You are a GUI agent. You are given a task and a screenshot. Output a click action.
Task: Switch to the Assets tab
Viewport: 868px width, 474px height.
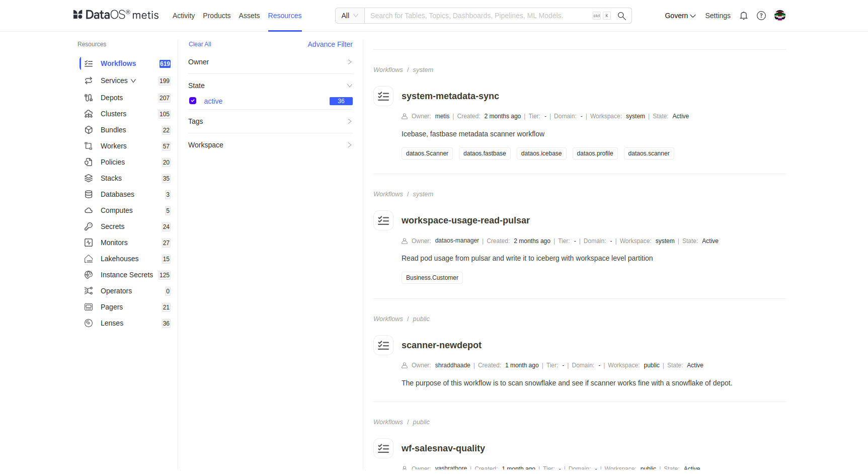(249, 16)
